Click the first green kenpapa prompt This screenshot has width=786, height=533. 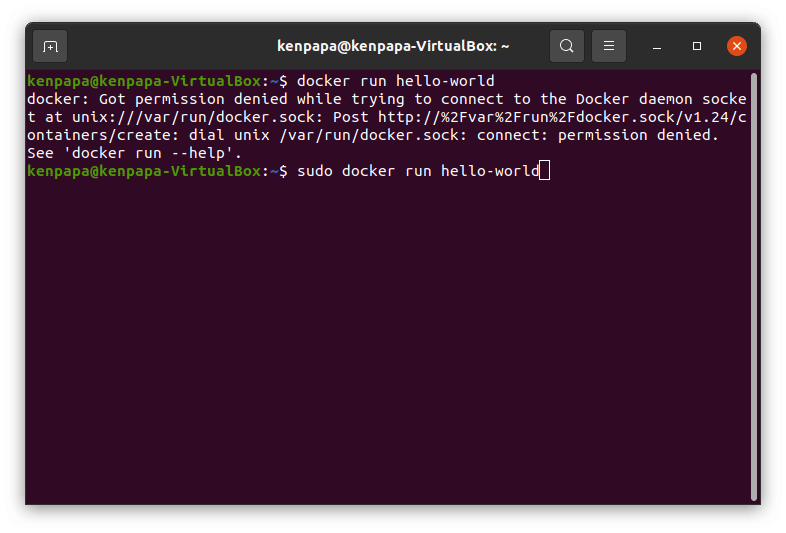click(144, 81)
